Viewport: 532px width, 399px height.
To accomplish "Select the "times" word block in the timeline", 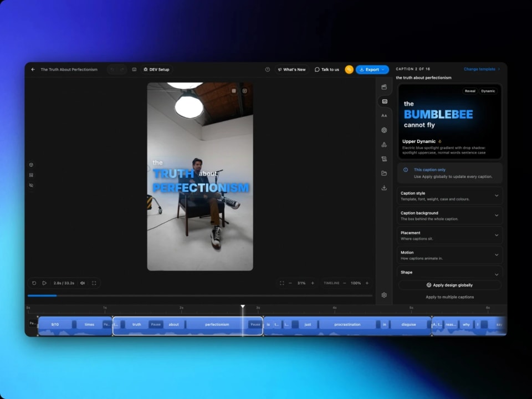I will click(x=90, y=325).
